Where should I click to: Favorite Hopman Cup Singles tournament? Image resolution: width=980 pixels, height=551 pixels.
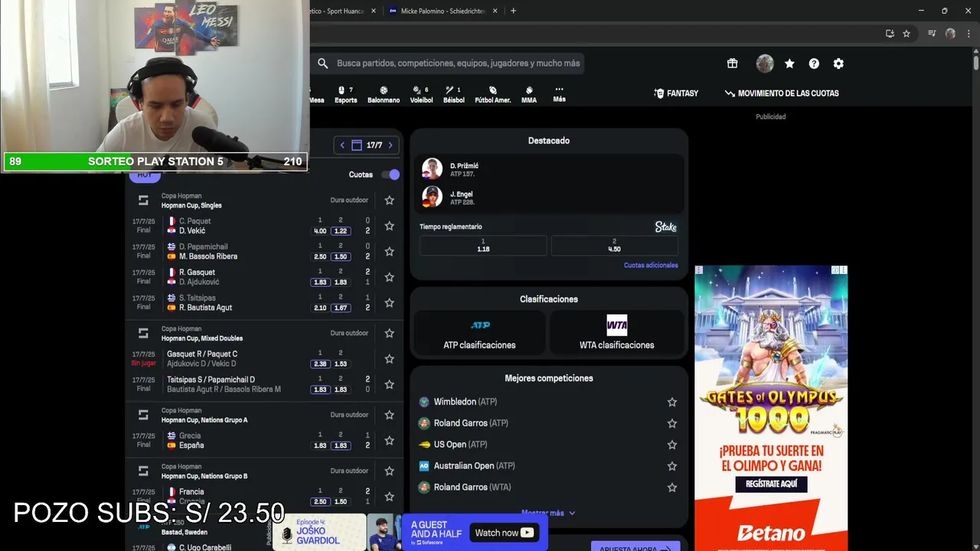click(x=389, y=201)
